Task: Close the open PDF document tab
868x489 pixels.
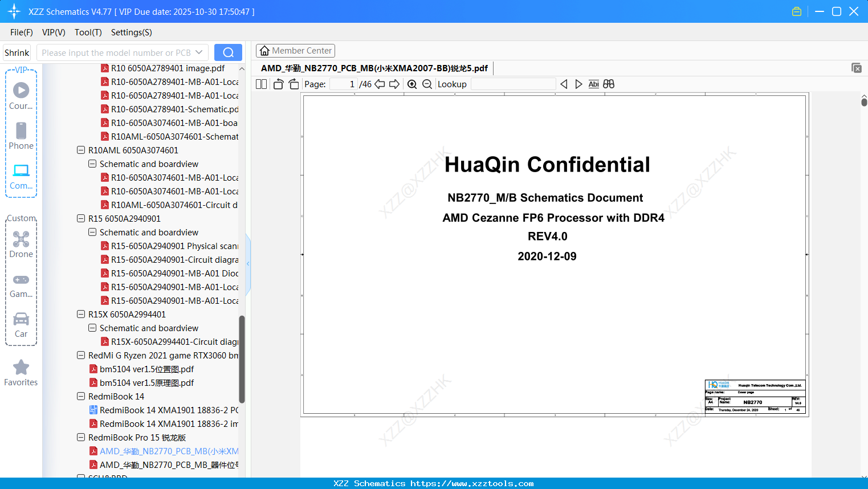Action: pos(857,68)
